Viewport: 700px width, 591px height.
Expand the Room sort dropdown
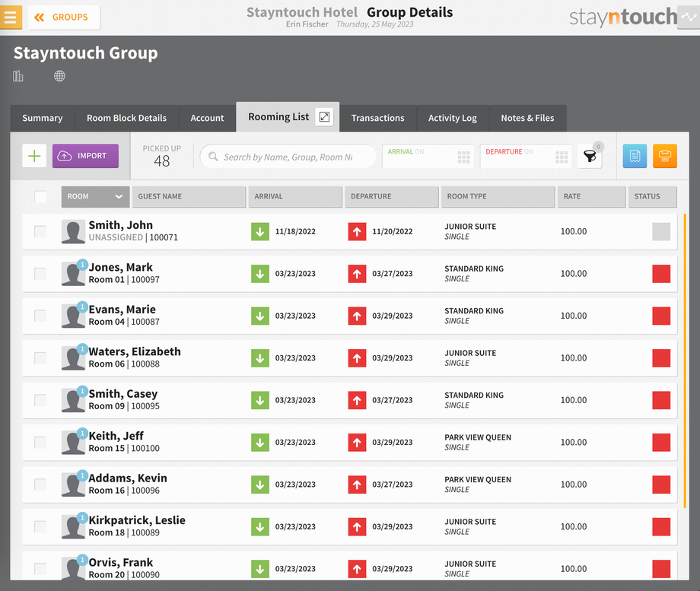(x=95, y=196)
